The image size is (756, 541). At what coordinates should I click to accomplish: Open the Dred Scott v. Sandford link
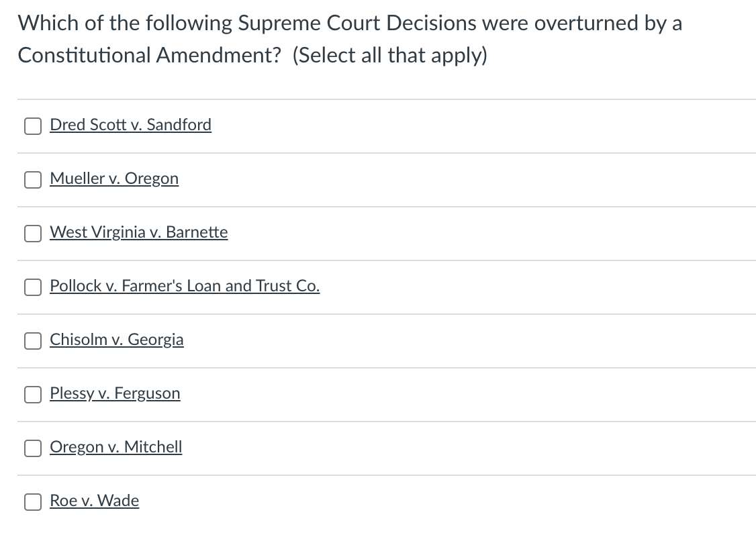coord(130,125)
